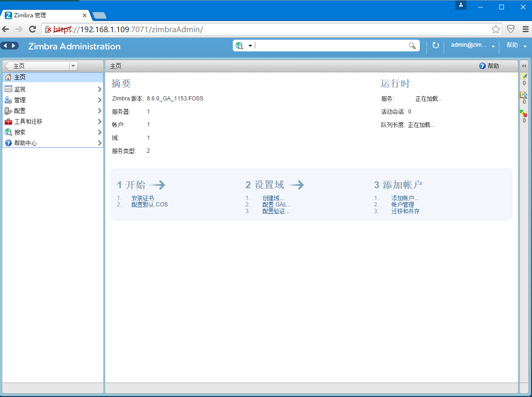
Task: Click the home icon next to 主页
Action: (8, 77)
